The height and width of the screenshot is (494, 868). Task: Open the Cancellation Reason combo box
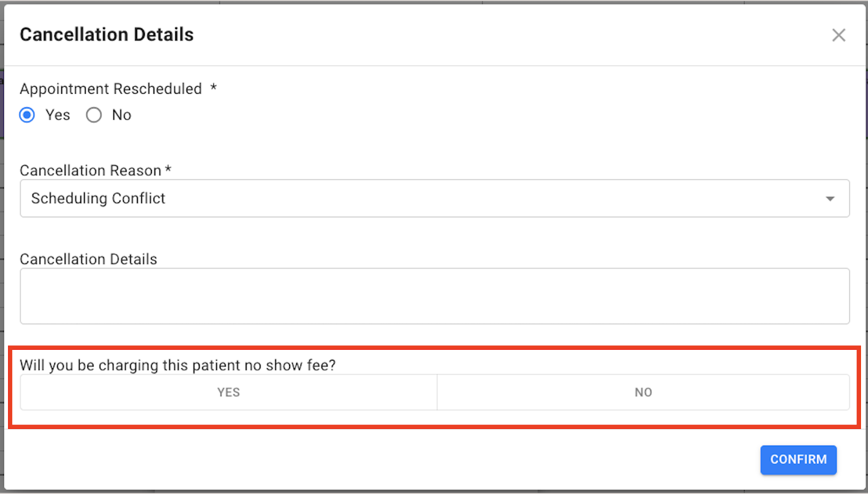434,198
